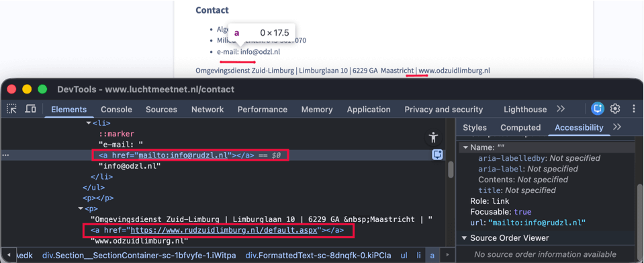The height and width of the screenshot is (263, 644).
Task: Click the title: Not specified row
Action: click(516, 190)
